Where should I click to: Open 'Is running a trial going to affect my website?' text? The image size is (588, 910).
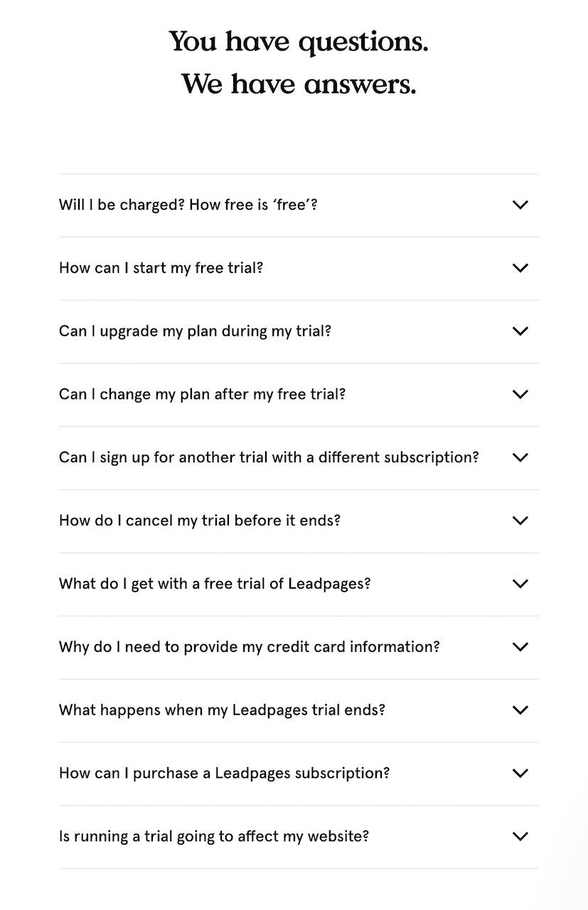click(214, 837)
